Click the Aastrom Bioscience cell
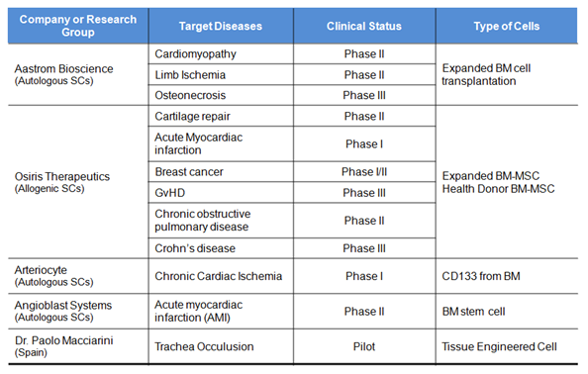 click(78, 74)
